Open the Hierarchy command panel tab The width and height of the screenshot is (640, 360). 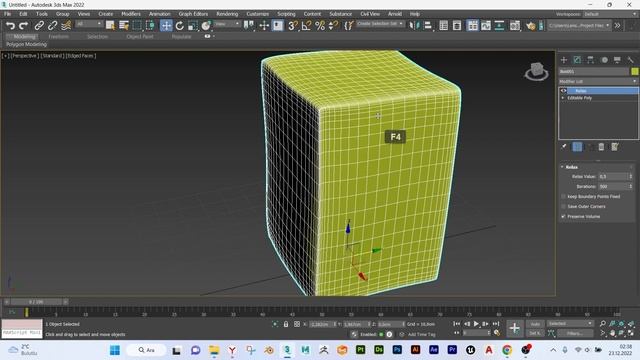click(591, 60)
